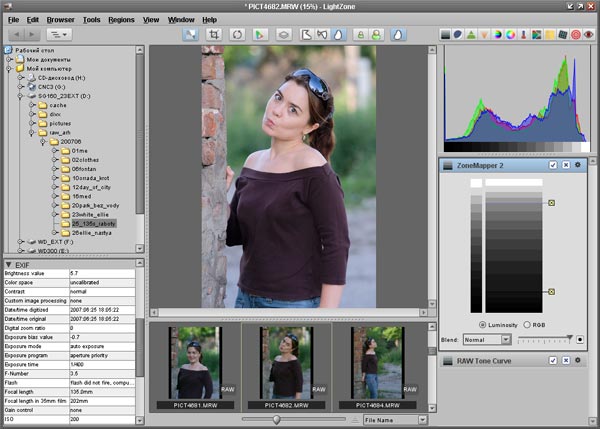Select the Luminosity radio button
The width and height of the screenshot is (600, 429).
tap(484, 324)
